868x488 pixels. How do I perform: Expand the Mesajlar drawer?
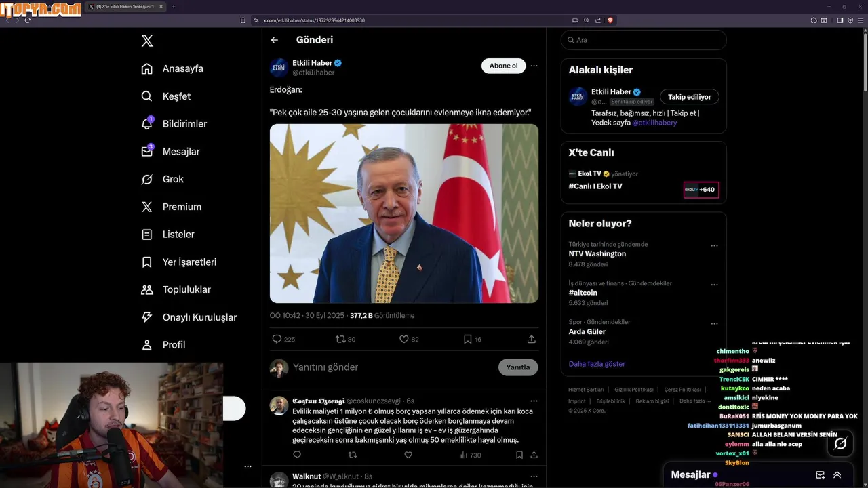pyautogui.click(x=837, y=475)
